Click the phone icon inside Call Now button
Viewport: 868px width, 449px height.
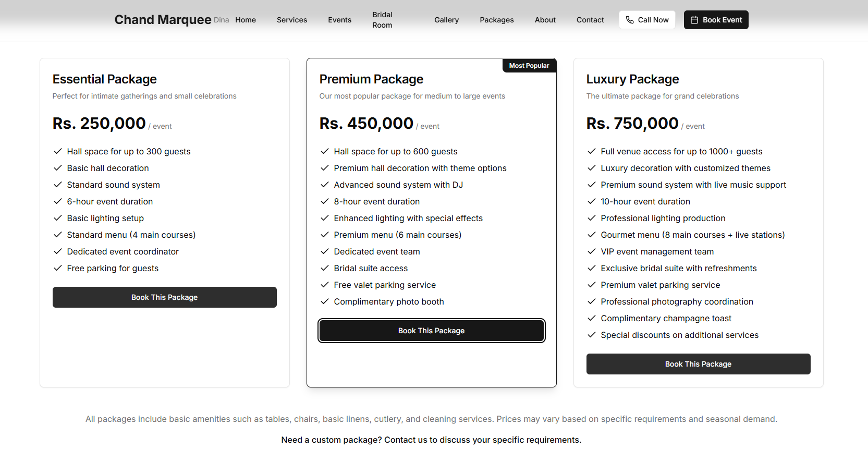(630, 19)
